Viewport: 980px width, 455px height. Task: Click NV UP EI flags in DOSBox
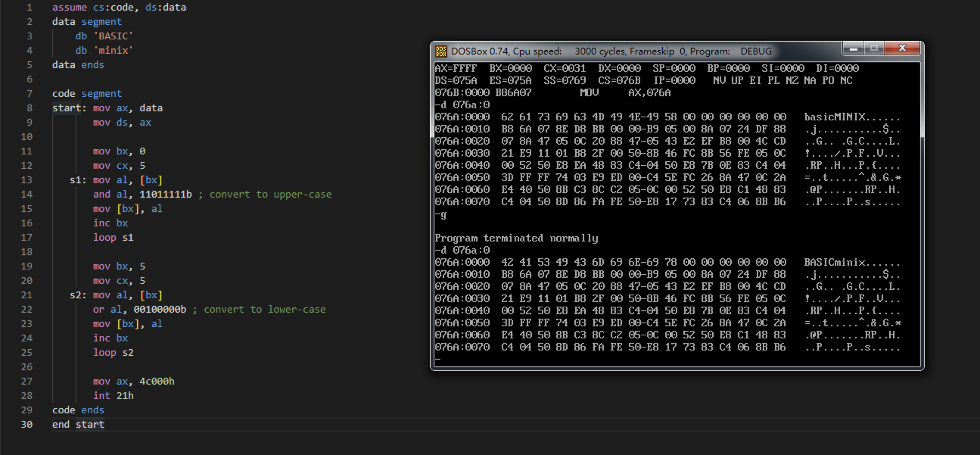pos(737,81)
